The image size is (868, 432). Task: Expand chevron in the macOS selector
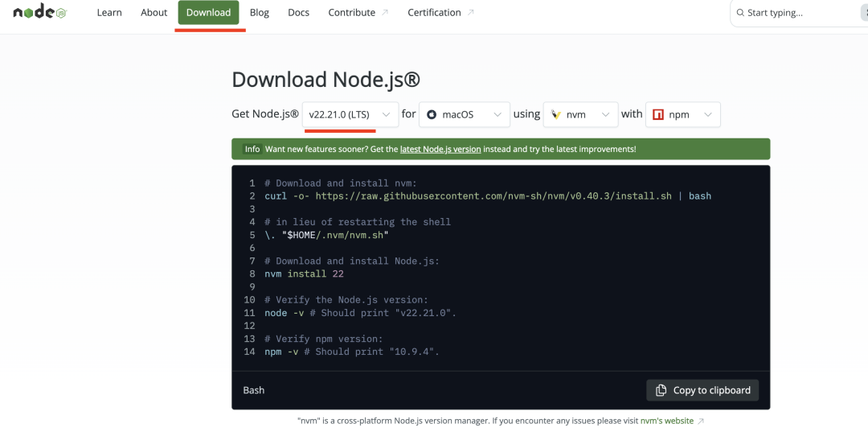[497, 115]
